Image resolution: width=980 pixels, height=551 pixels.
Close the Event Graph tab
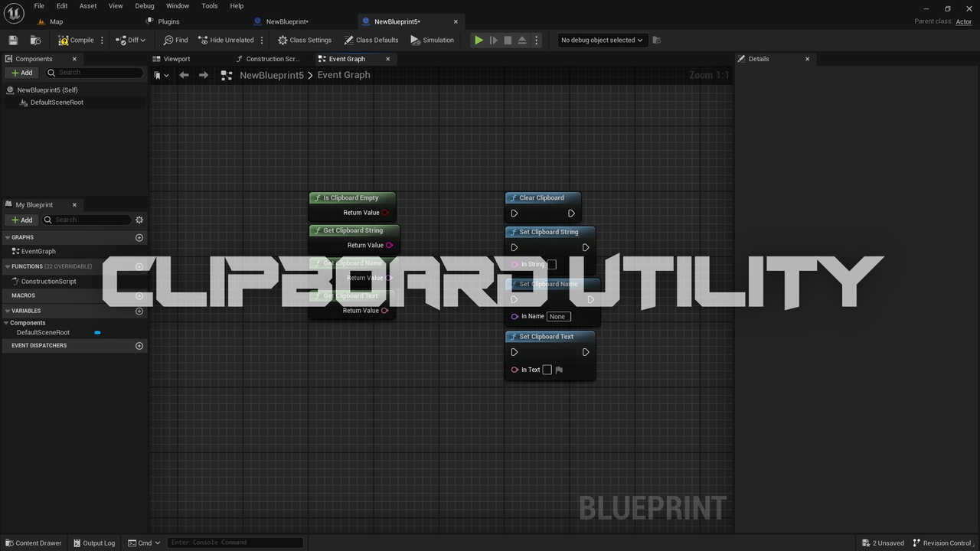point(387,59)
